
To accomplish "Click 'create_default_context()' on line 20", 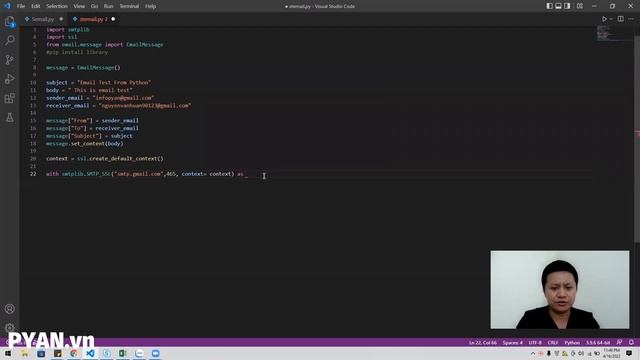I will point(126,158).
